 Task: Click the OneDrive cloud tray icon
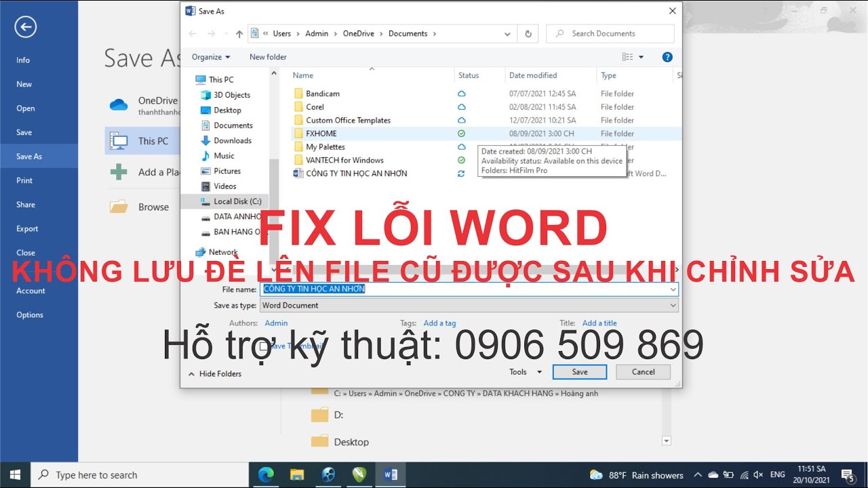click(x=713, y=475)
